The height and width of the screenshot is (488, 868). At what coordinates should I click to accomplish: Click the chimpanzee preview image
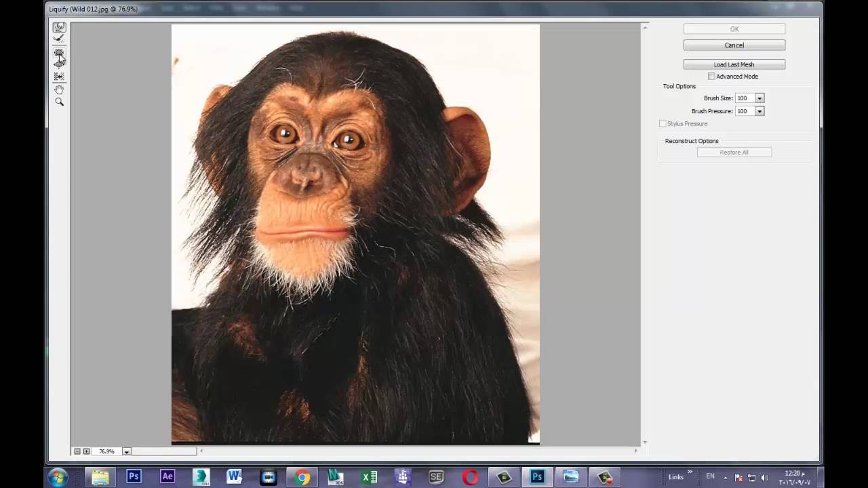click(355, 234)
